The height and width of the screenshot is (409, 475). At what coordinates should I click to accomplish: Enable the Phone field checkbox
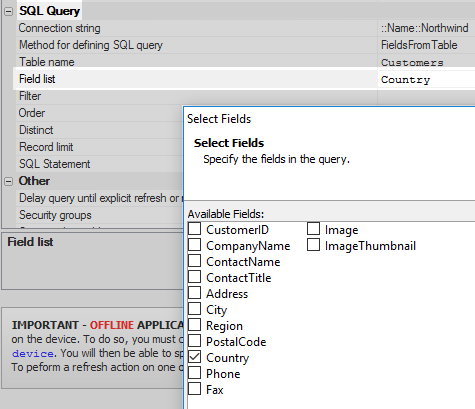(x=195, y=373)
